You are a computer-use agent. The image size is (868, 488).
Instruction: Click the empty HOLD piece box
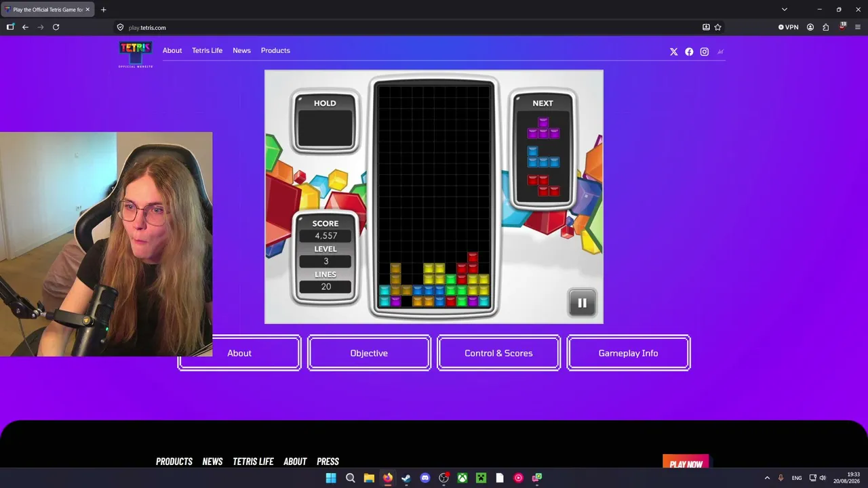coord(325,128)
